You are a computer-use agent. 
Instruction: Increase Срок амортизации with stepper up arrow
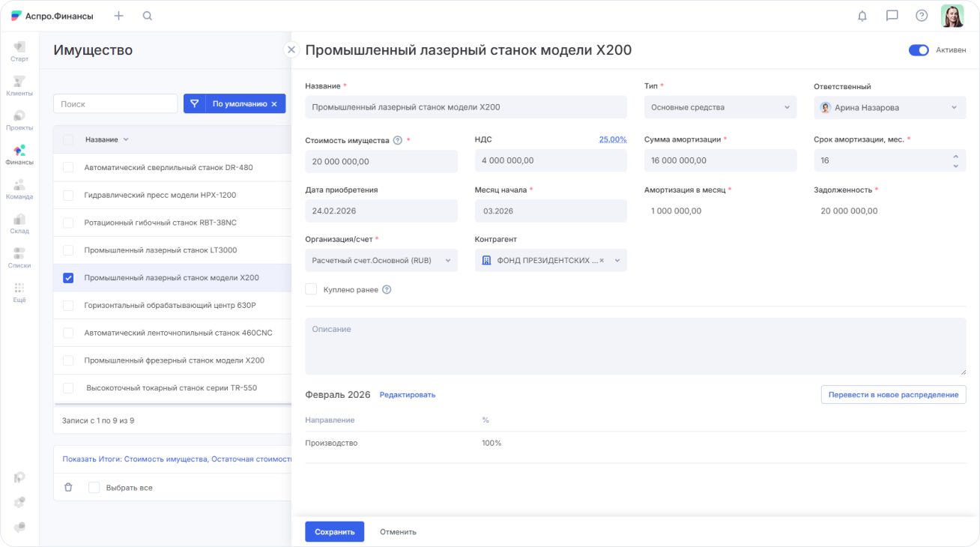pos(955,157)
